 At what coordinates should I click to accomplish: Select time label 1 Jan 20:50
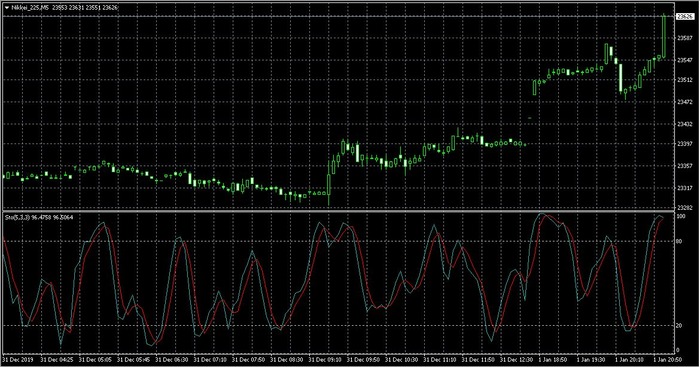pyautogui.click(x=669, y=359)
